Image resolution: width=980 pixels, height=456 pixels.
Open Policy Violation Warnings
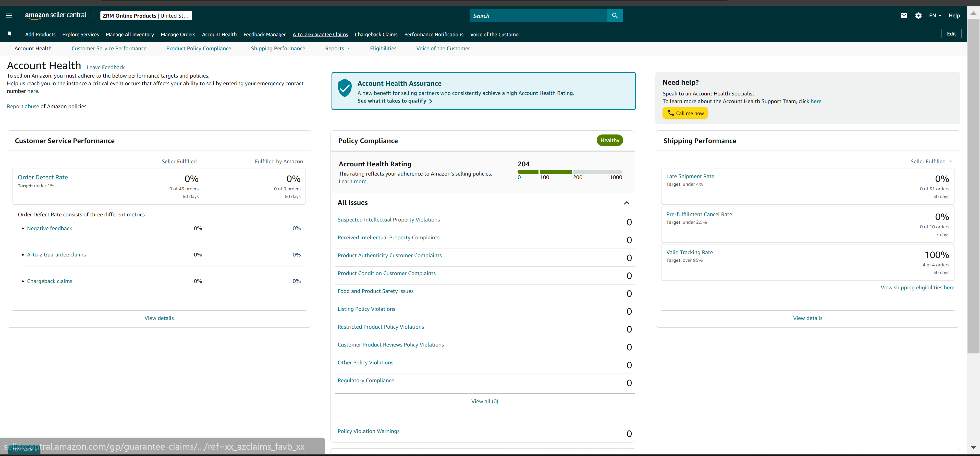click(369, 431)
